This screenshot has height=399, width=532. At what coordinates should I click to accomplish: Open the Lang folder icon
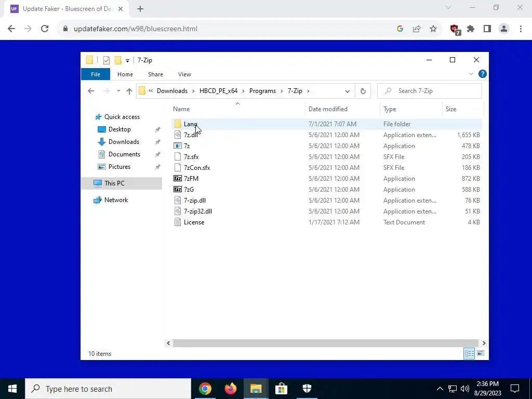(x=178, y=124)
